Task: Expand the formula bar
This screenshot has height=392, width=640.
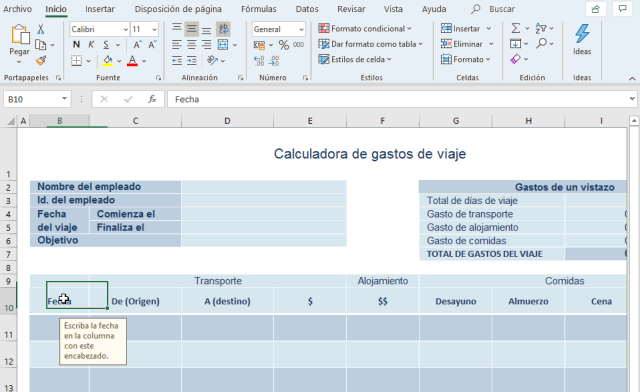Action: [632, 99]
